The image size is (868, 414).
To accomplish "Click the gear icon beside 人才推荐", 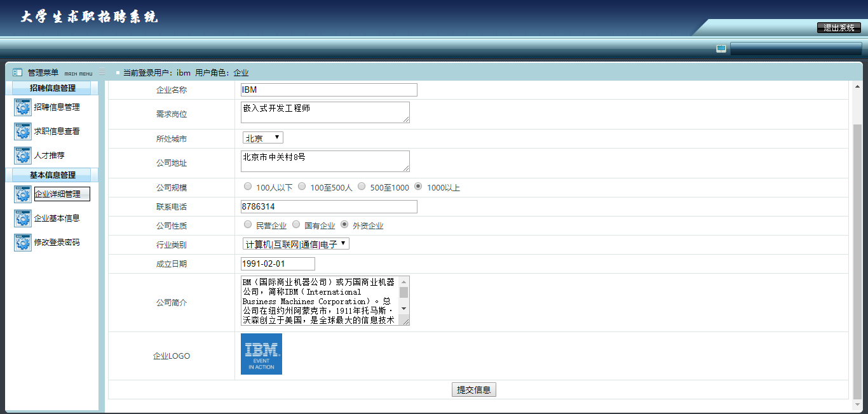I will point(23,156).
